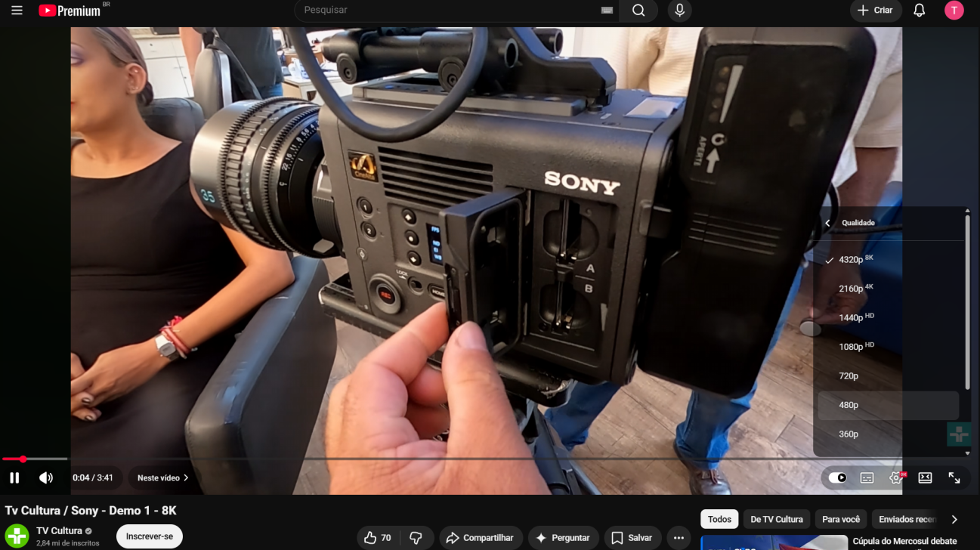Mute the video volume

pyautogui.click(x=46, y=477)
